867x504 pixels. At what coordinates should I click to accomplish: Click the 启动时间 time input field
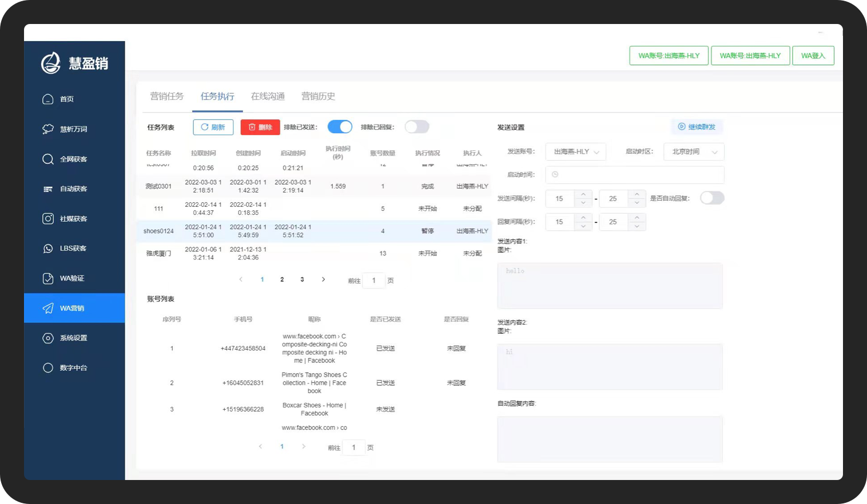[x=635, y=174]
